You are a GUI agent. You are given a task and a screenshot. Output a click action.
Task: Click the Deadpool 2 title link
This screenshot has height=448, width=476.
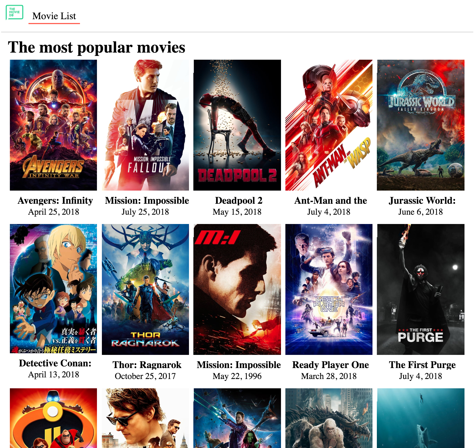(x=239, y=200)
